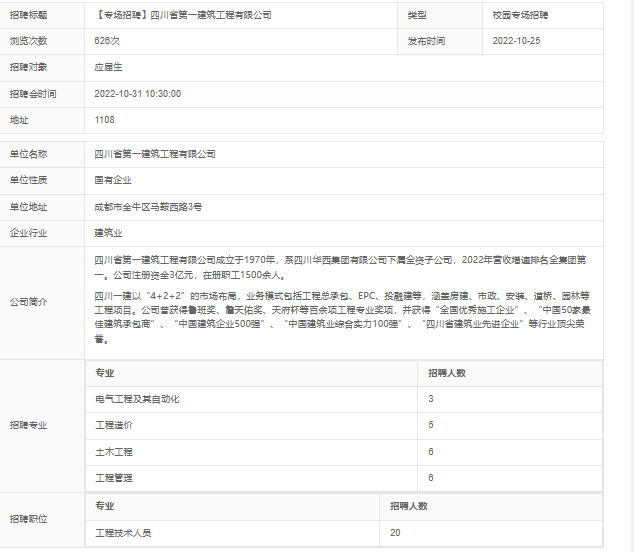
Task: Select the 单位名称 value 四川省第一建筑工程有限公司
Action: coord(155,154)
